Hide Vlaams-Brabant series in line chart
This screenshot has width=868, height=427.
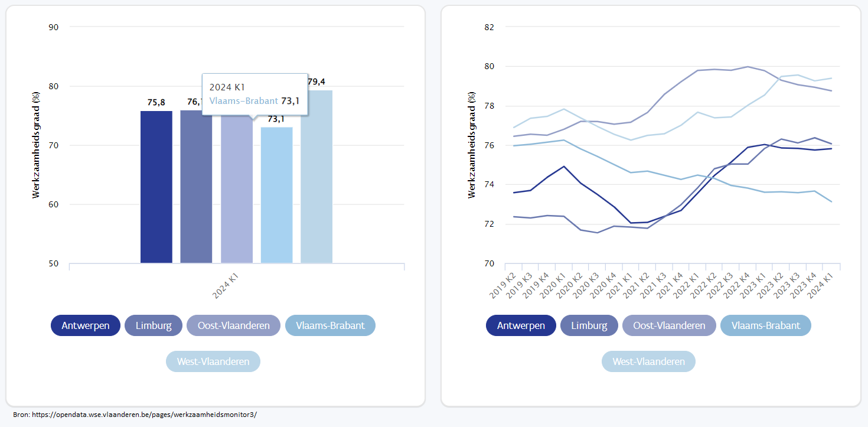click(765, 325)
